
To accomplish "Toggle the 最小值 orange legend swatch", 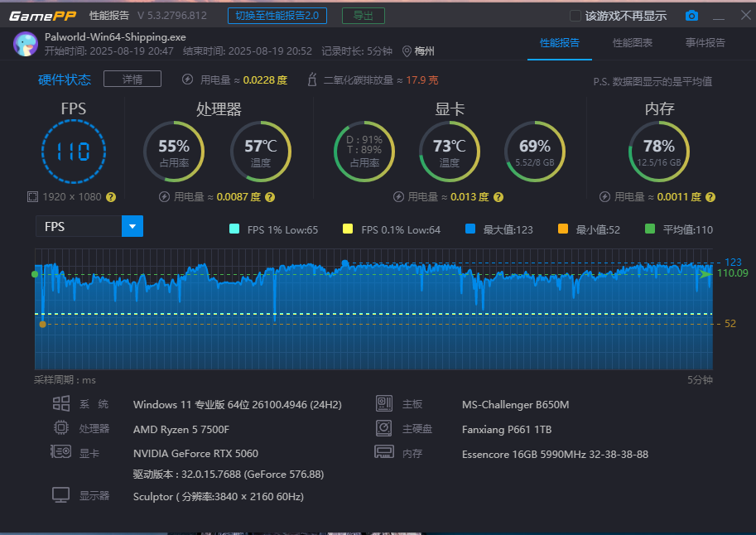I will coord(563,229).
